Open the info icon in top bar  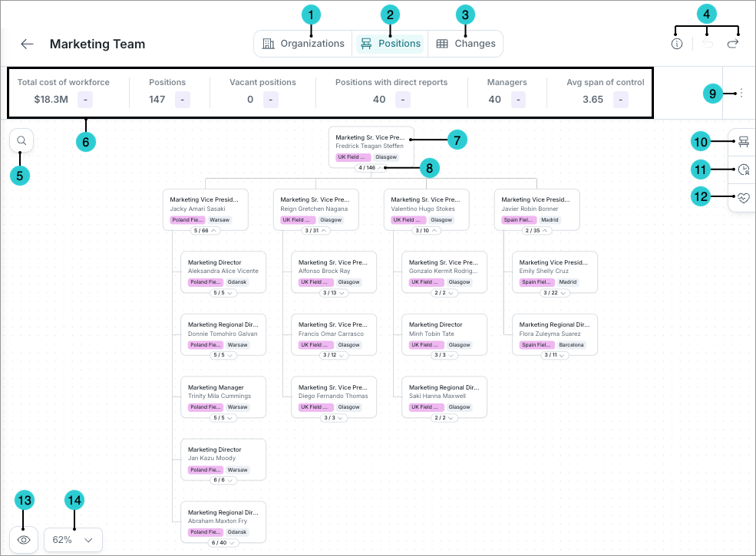[x=677, y=44]
